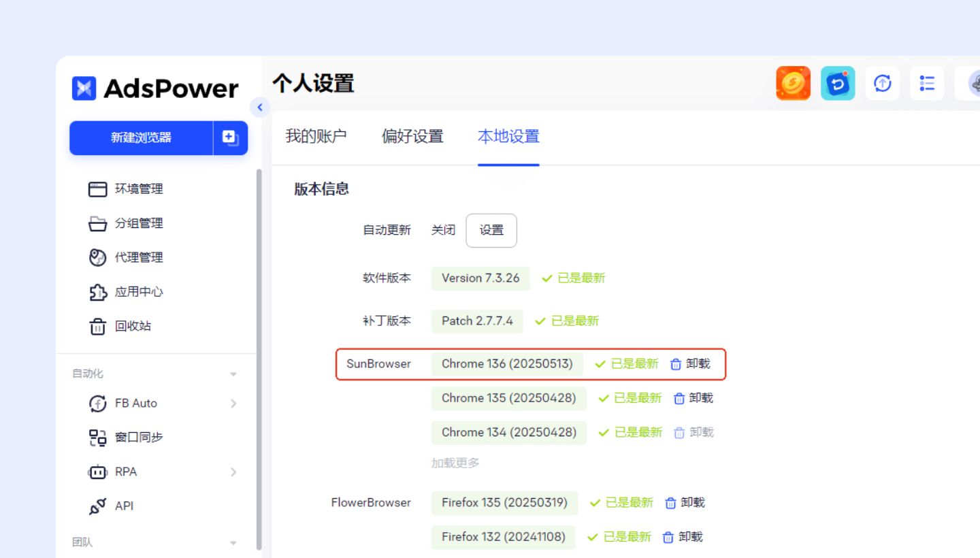Open RPA in the sidebar
980x558 pixels.
pyautogui.click(x=126, y=472)
